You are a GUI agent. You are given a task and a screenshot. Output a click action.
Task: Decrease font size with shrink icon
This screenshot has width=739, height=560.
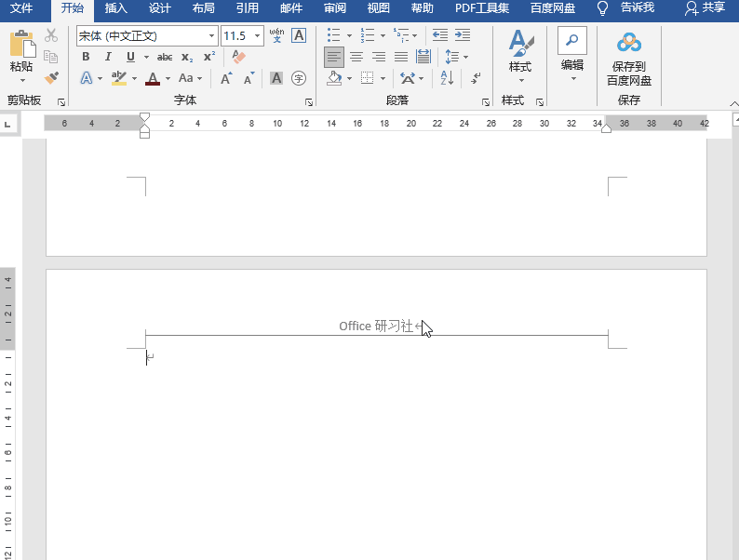(249, 78)
